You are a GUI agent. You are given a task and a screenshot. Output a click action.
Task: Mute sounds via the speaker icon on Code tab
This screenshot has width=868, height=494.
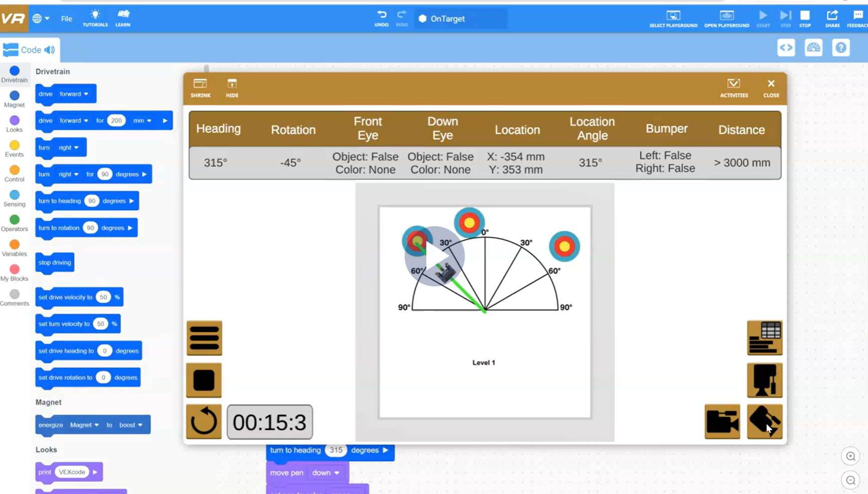[x=49, y=50]
